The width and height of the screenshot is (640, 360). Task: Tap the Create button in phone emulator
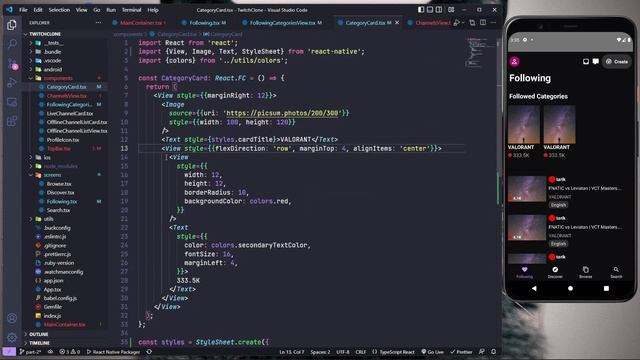click(617, 62)
